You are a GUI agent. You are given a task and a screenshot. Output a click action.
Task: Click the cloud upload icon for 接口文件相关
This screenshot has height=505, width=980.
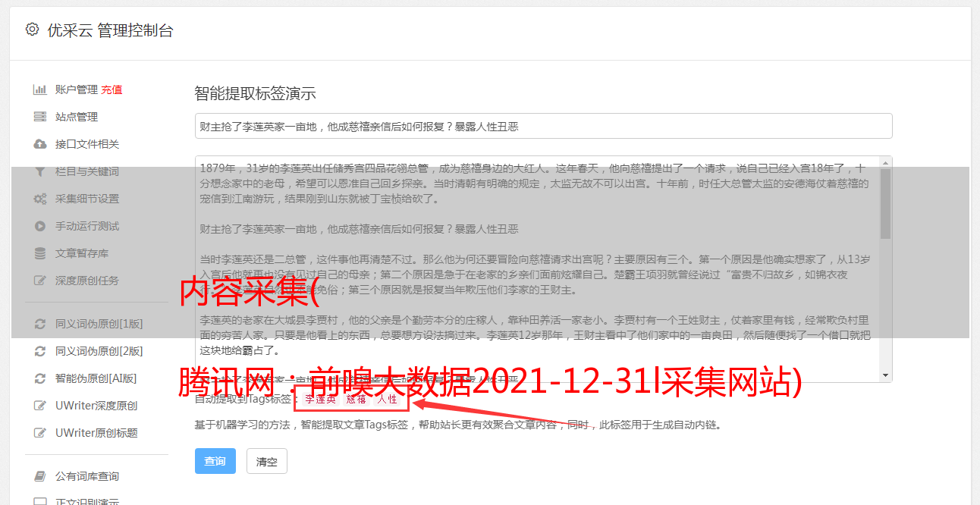39,144
